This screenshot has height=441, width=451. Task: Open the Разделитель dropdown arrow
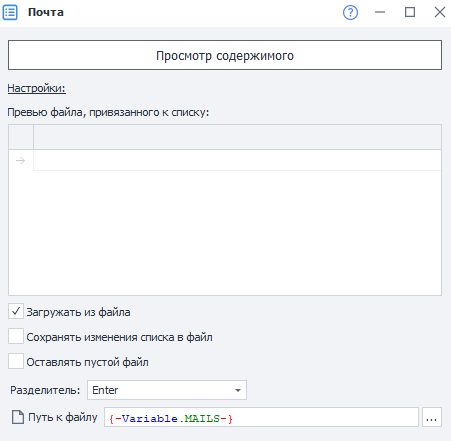pyautogui.click(x=238, y=390)
